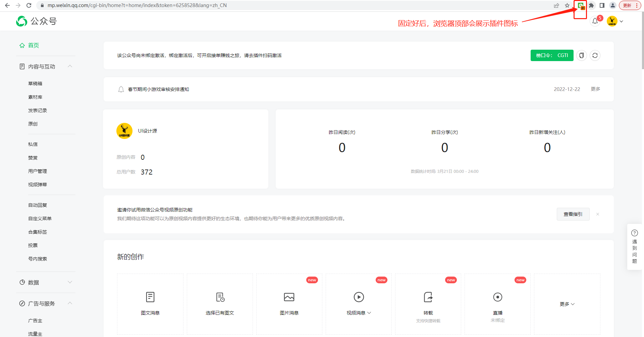Viewport: 644px width, 337px height.
Task: Click the pinned plugin icon in browser toolbar
Action: tap(580, 5)
